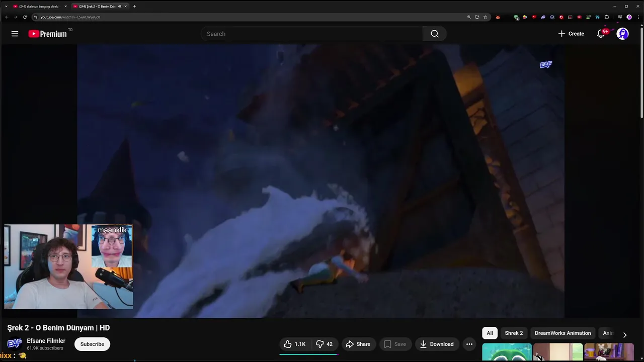The image size is (644, 362).
Task: Open the red speech-bubble extension icon
Action: [534, 17]
